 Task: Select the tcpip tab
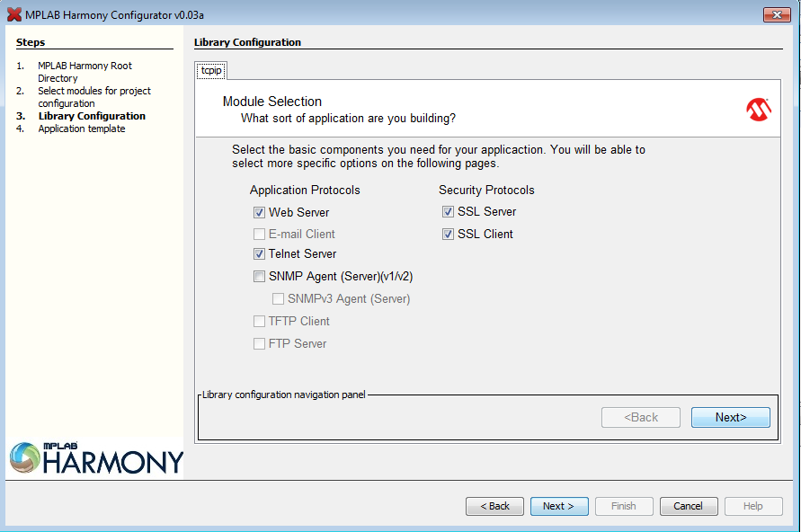(x=211, y=70)
